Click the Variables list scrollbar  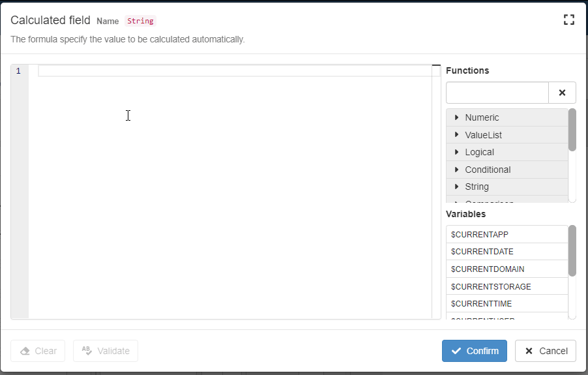click(572, 250)
